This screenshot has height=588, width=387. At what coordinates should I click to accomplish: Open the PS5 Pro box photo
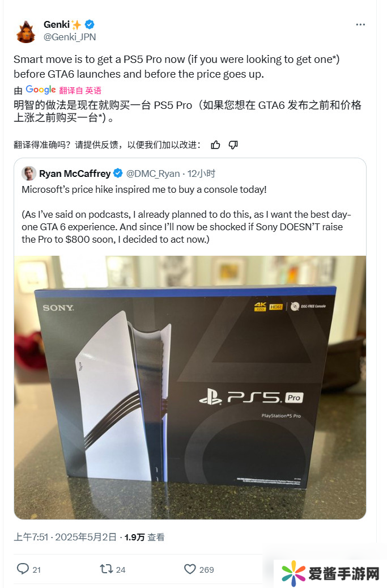click(x=190, y=387)
